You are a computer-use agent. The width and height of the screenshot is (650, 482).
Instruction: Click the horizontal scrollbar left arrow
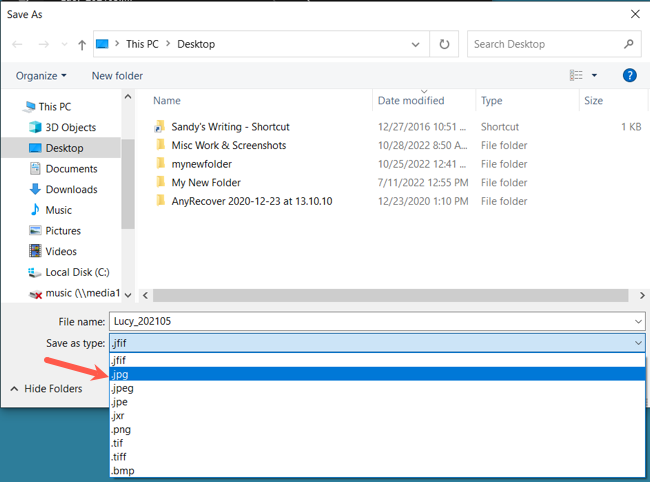pos(145,295)
